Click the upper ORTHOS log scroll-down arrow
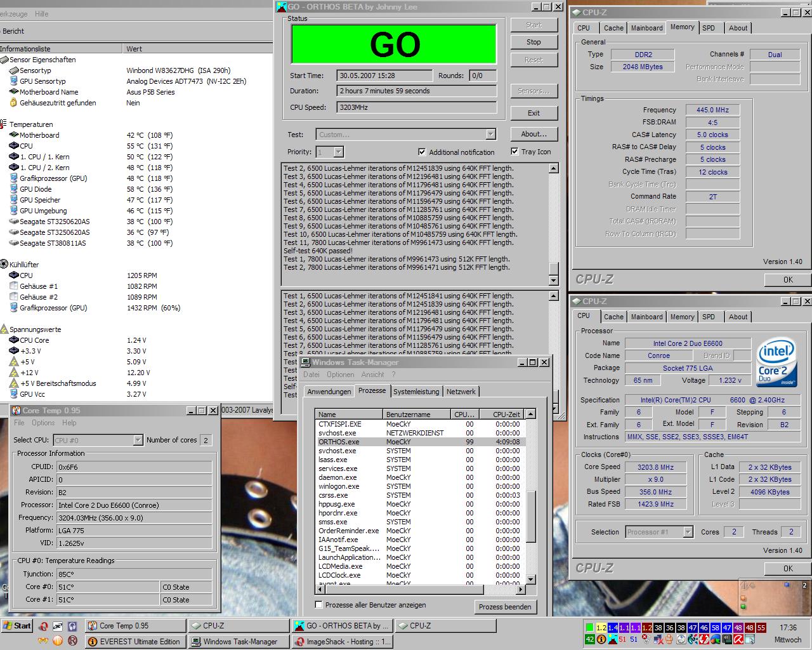Image resolution: width=812 pixels, height=650 pixels. point(553,280)
